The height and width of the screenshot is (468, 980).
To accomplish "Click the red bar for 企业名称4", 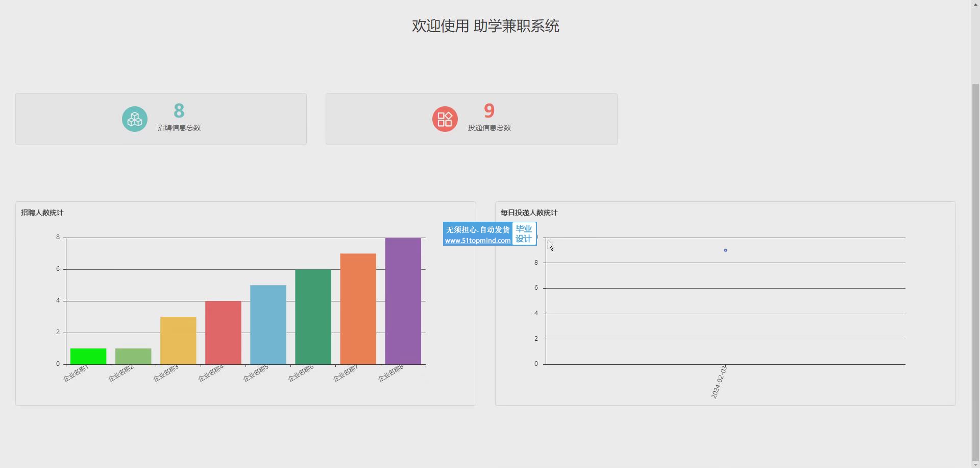I will [223, 333].
